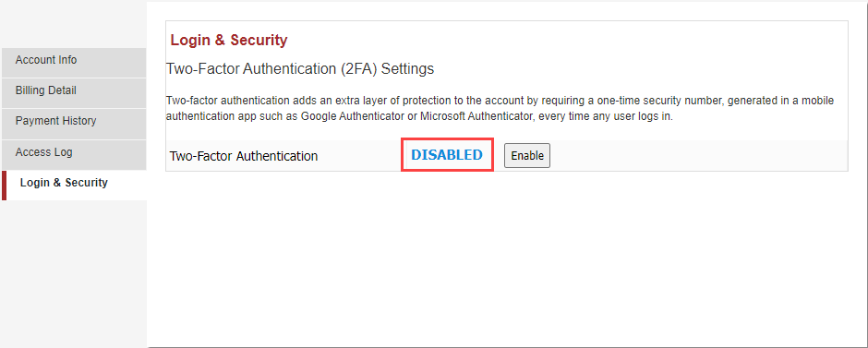868x348 pixels.
Task: Click the Two-Factor Authentication row label
Action: tap(244, 156)
